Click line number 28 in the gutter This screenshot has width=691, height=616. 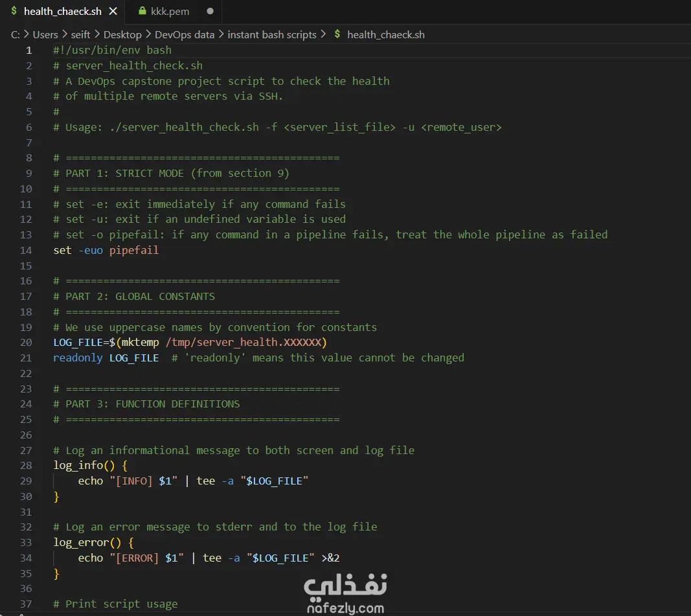pyautogui.click(x=26, y=465)
